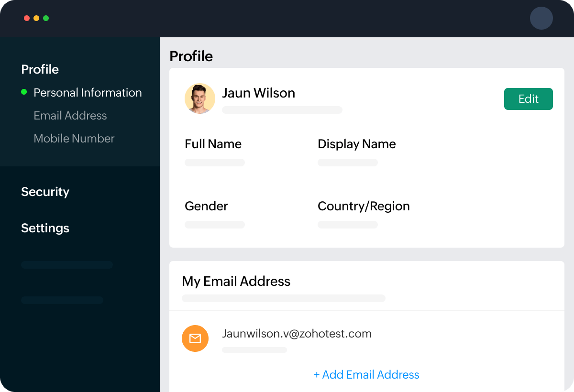Select Mobile Number in the sidebar
574x392 pixels.
pyautogui.click(x=74, y=139)
